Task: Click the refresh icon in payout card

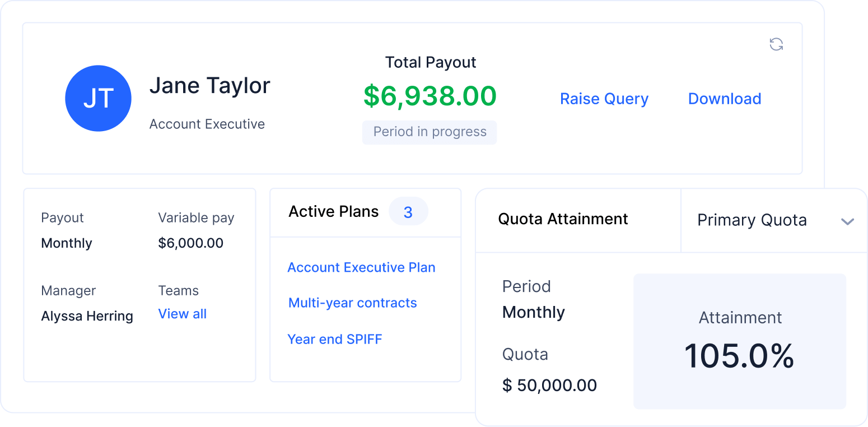Action: pyautogui.click(x=776, y=44)
